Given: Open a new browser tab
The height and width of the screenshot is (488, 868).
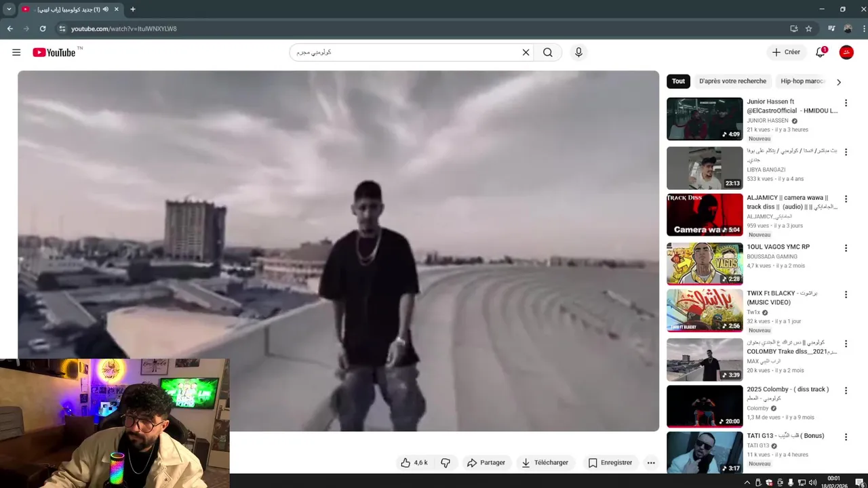Looking at the screenshot, I should pyautogui.click(x=133, y=9).
